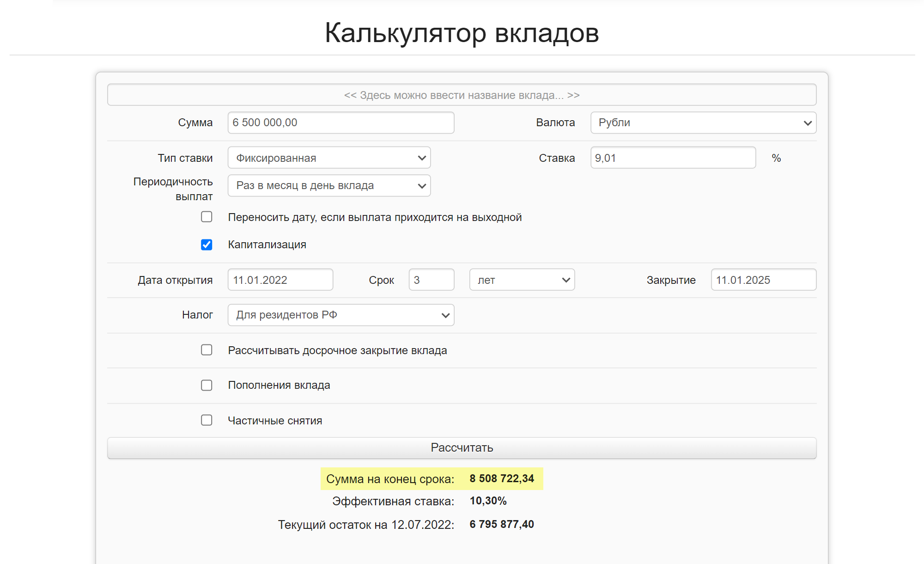Click the Пополнения вклада label
Image resolution: width=924 pixels, height=564 pixels.
pyautogui.click(x=279, y=385)
